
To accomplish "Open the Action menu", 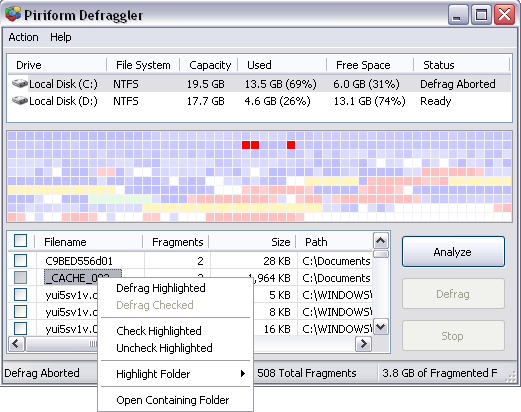I will 23,37.
